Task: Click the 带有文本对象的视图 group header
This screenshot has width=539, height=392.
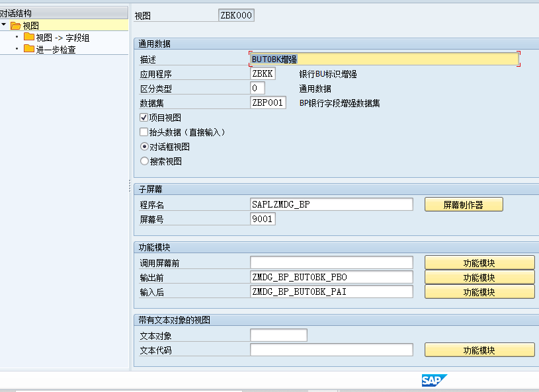Action: coord(336,320)
